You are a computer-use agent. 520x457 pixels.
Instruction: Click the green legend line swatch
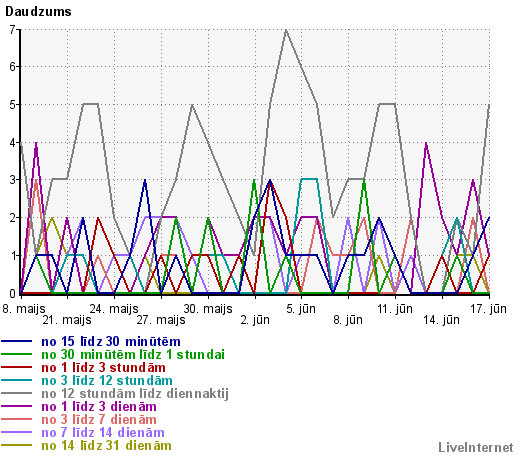point(17,354)
